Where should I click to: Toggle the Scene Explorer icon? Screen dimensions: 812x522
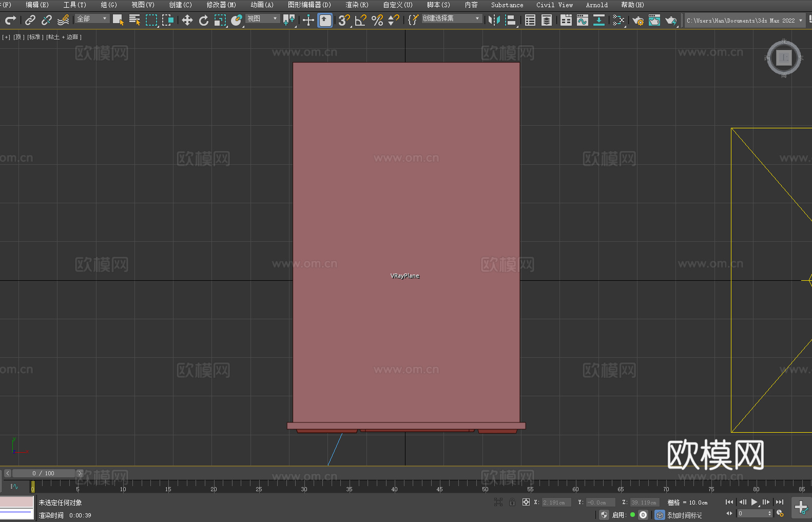[530, 20]
